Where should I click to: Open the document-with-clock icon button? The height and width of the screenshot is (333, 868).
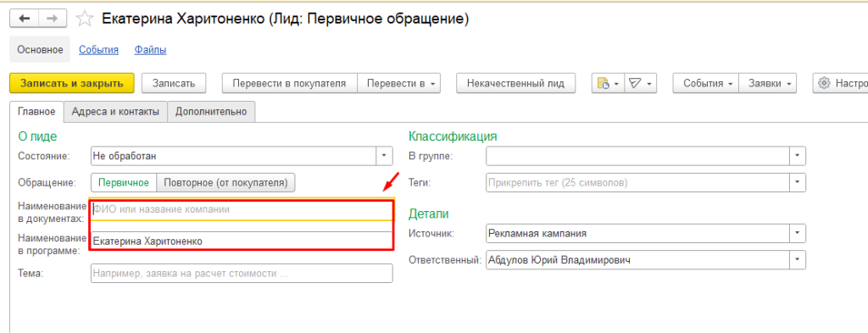pos(603,84)
